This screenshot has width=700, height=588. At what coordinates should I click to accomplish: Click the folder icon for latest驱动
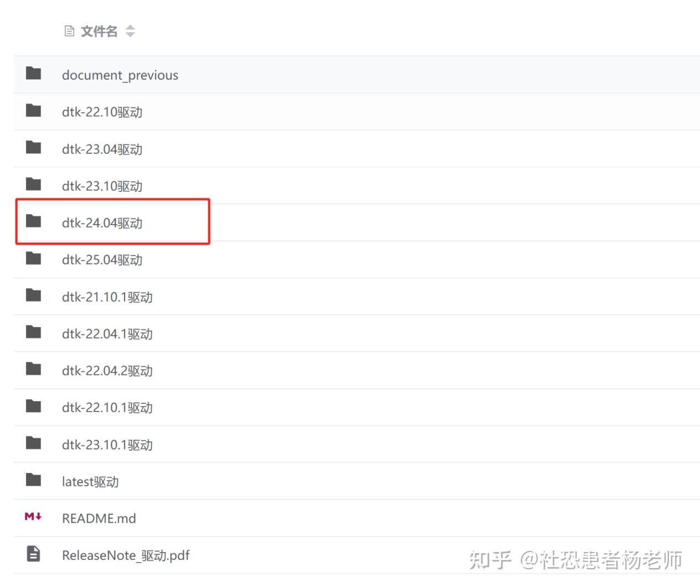tap(33, 480)
